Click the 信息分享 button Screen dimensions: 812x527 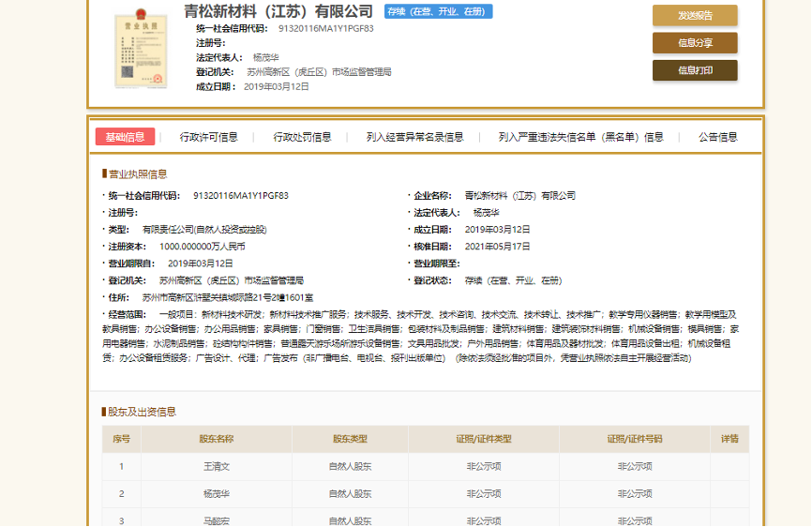click(695, 43)
